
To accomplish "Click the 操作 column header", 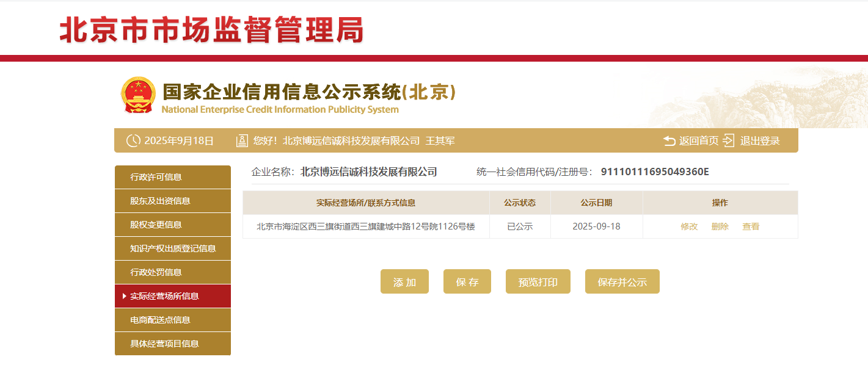I will 720,203.
